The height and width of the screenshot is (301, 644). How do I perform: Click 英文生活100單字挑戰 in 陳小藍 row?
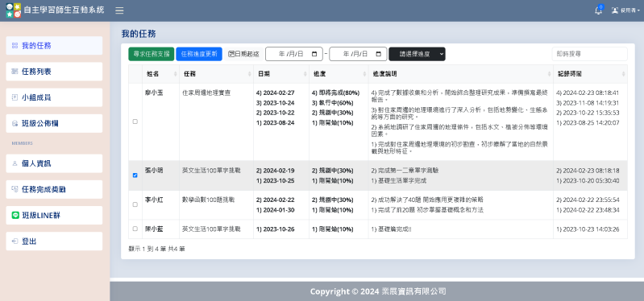click(211, 229)
